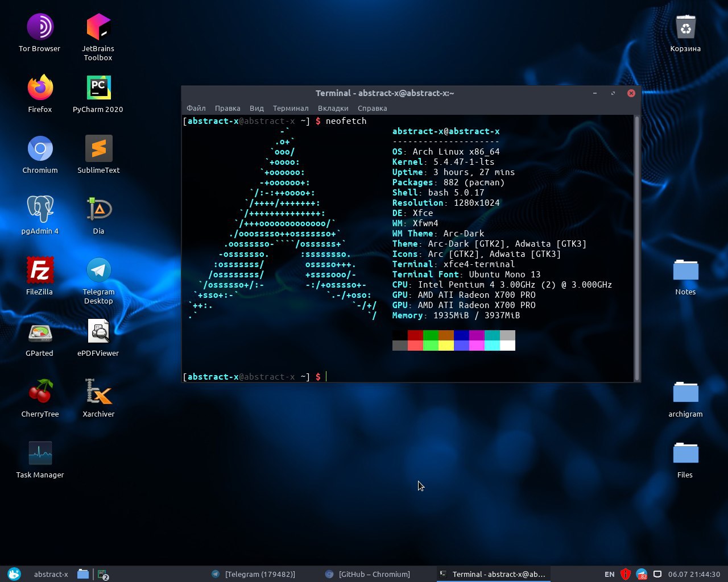Screen dimensions: 728x582
Task: Click the clock showing 06.07 21:44:30
Action: tap(694, 574)
